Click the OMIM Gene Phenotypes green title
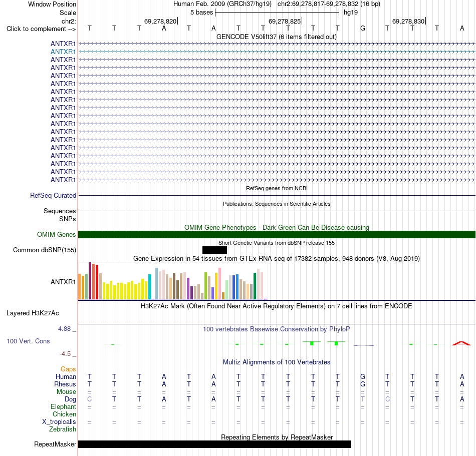The width and height of the screenshot is (476, 456). click(x=277, y=227)
